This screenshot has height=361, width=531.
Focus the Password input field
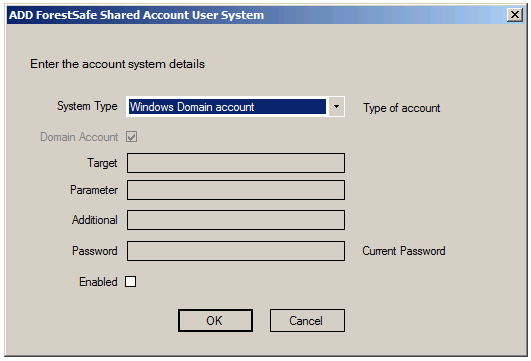[x=236, y=251]
